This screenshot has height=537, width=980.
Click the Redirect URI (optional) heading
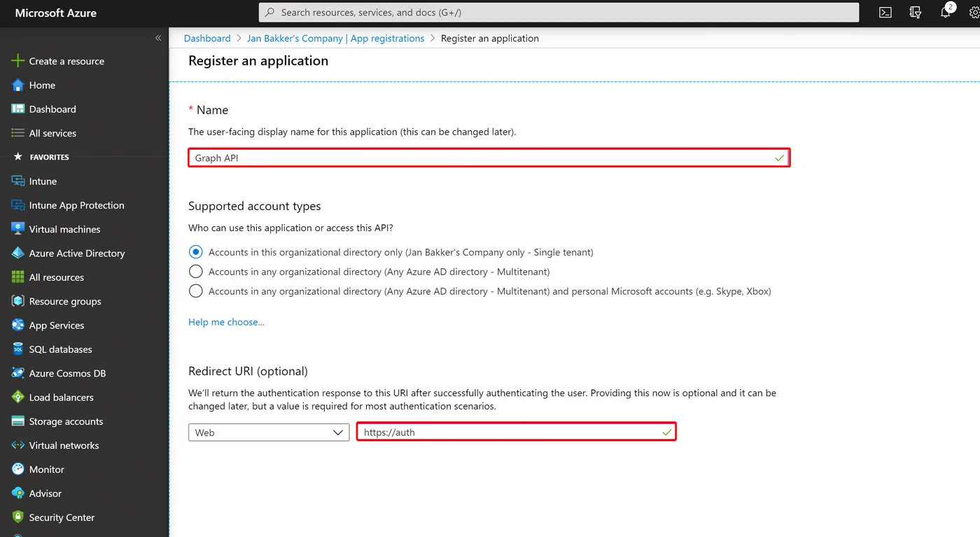(248, 371)
